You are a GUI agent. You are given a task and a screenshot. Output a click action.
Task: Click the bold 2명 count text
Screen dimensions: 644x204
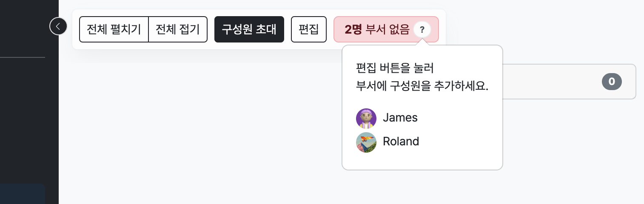(353, 30)
